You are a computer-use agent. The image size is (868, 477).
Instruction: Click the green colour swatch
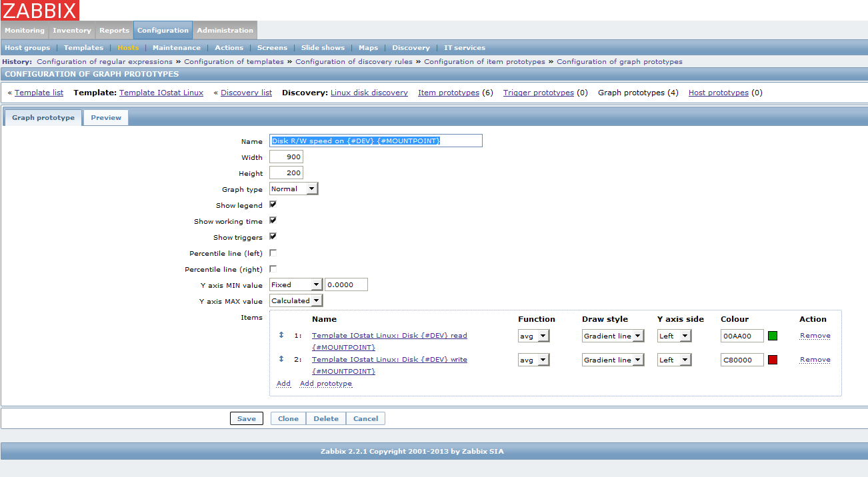coord(773,336)
